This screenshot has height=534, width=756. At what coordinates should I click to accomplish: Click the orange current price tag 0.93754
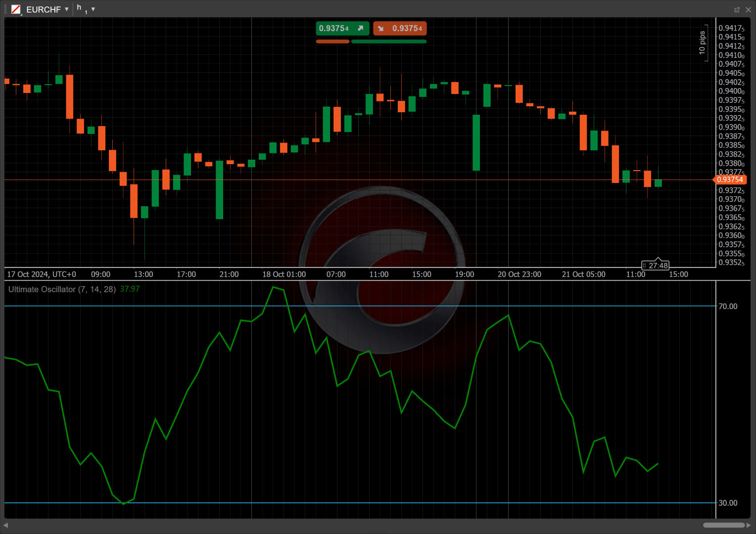pos(730,179)
